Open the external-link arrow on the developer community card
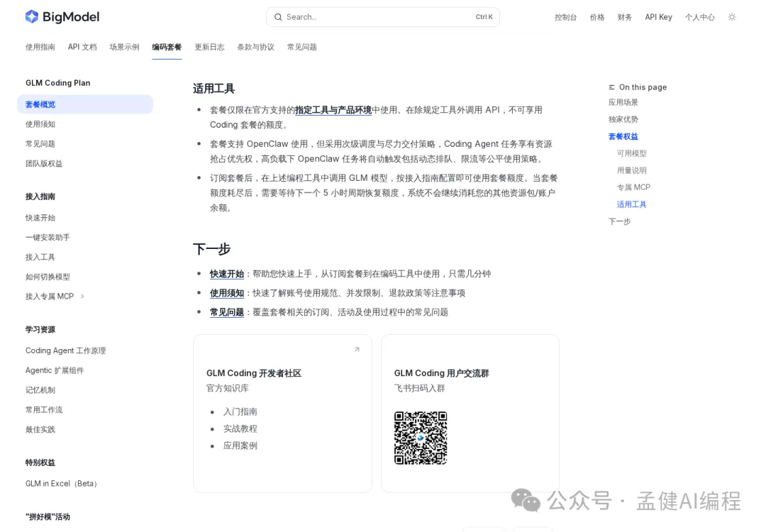Viewport: 766px width, 532px height. coord(357,349)
